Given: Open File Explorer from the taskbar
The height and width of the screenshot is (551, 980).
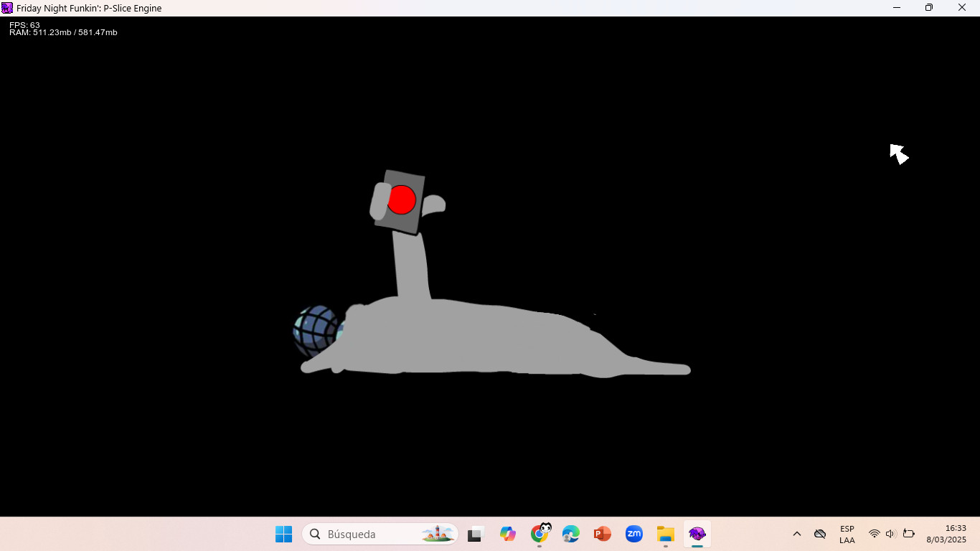Looking at the screenshot, I should pyautogui.click(x=666, y=534).
